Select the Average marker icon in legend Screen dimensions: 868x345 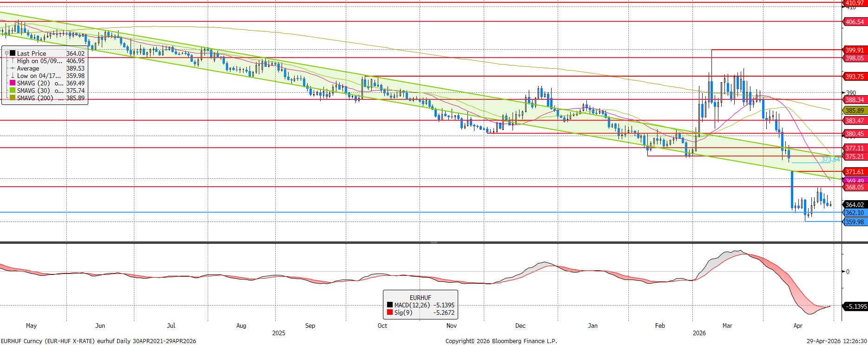[x=13, y=68]
